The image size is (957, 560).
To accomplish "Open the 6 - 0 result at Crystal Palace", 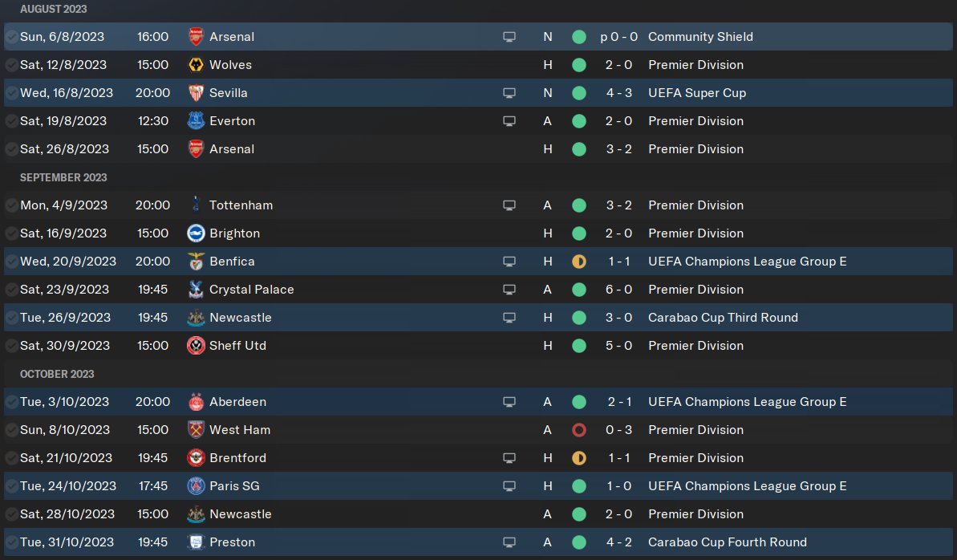I will click(618, 290).
